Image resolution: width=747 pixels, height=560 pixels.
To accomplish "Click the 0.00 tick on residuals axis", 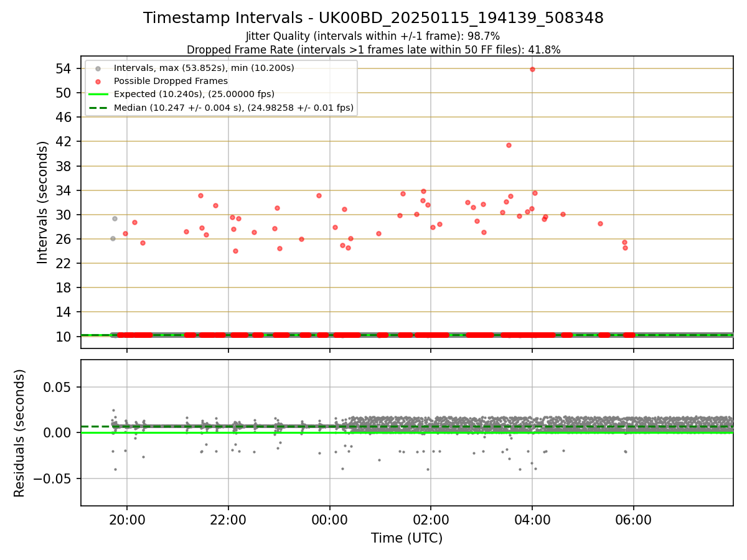I will [59, 432].
